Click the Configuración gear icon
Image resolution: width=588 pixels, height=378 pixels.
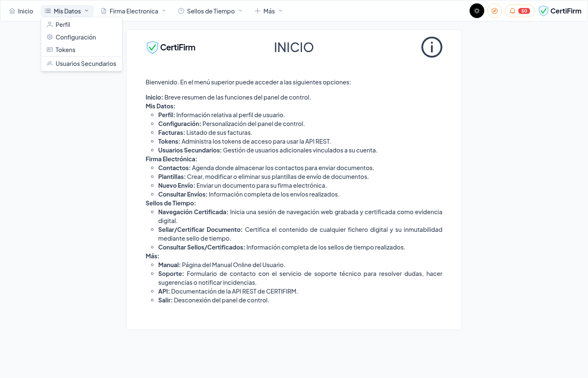click(x=50, y=37)
